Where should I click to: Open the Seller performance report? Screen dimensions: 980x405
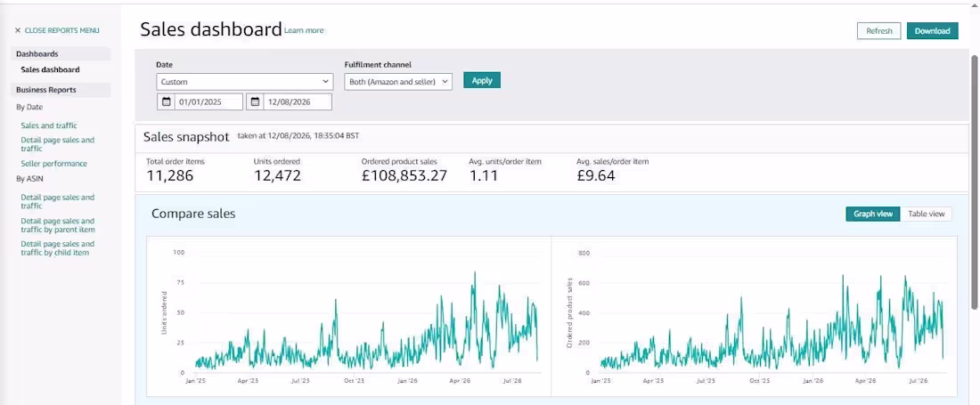(53, 164)
